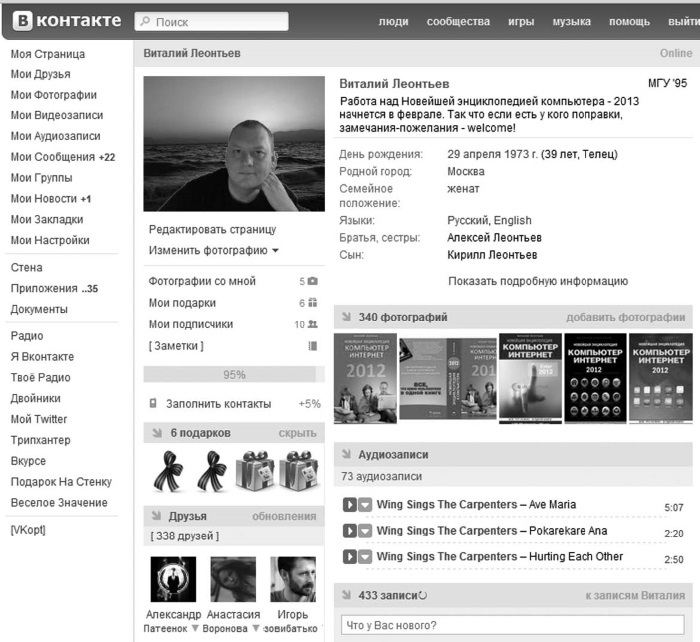Open the музыка menu item
Viewport: 700px width, 642px height.
(571, 21)
